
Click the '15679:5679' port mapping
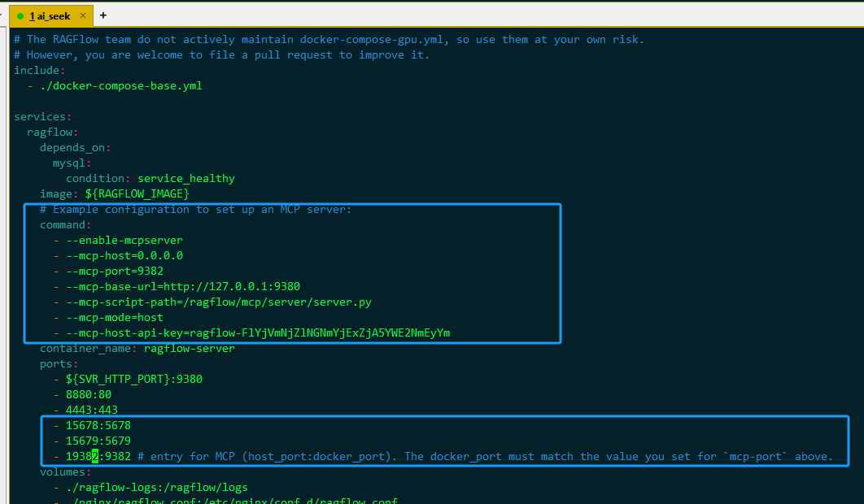point(98,441)
